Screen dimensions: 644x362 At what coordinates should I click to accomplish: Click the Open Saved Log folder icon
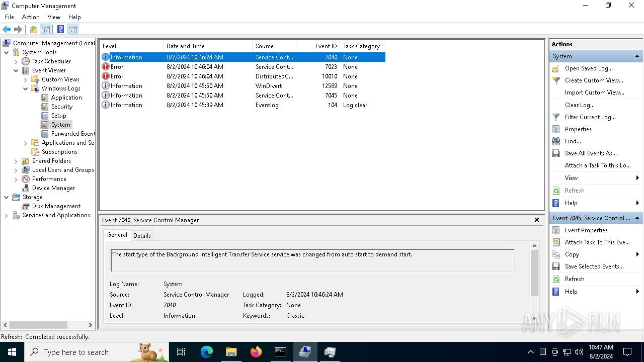click(556, 68)
